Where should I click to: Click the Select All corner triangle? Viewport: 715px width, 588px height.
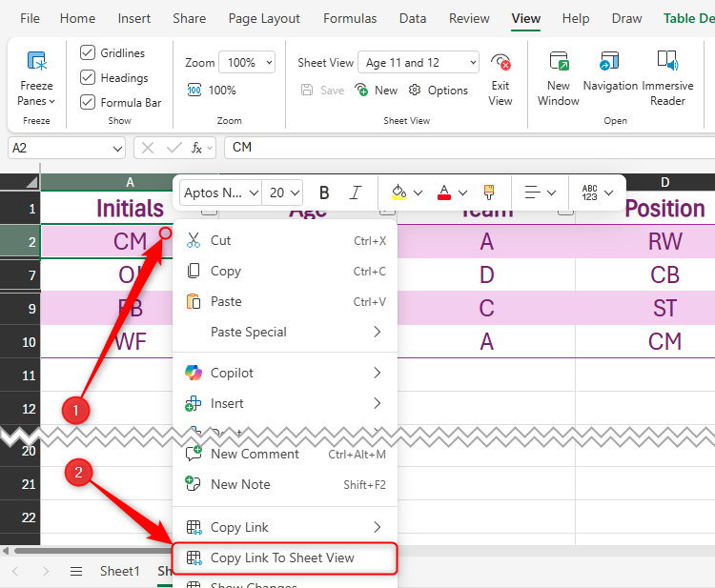click(x=31, y=182)
